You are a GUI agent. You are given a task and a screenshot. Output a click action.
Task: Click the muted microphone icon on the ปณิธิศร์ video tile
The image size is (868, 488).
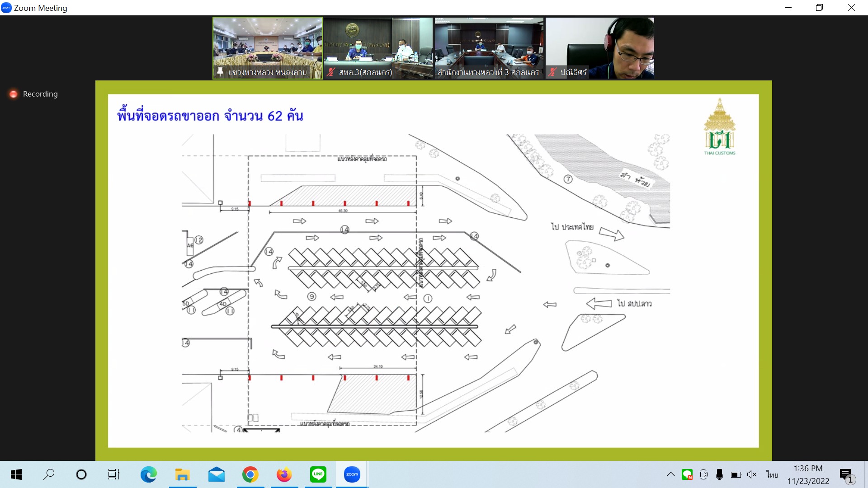[x=552, y=72]
